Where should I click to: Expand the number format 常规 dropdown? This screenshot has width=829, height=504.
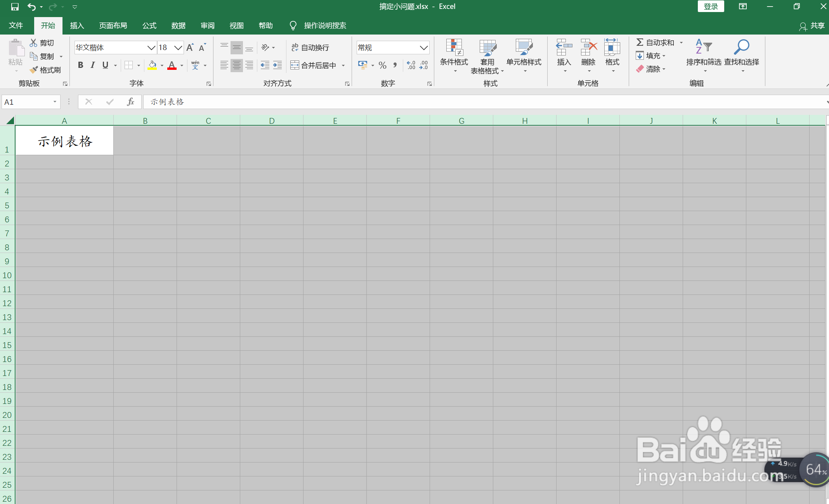(x=423, y=48)
